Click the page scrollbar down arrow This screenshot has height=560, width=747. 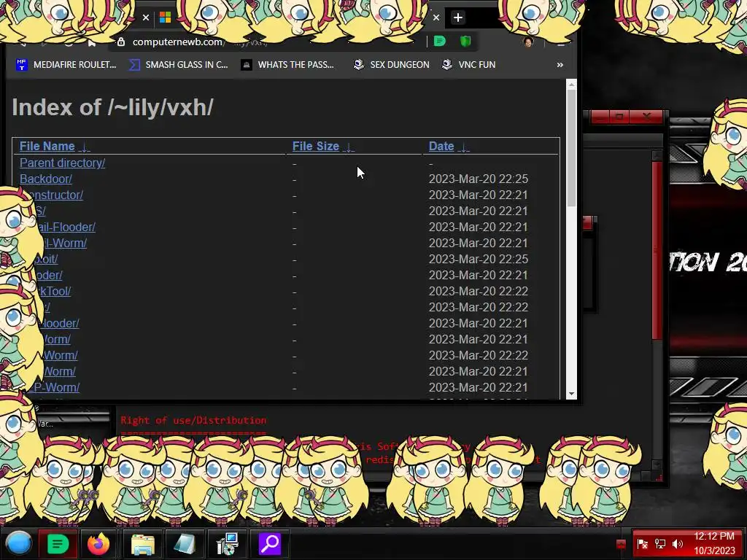(571, 394)
